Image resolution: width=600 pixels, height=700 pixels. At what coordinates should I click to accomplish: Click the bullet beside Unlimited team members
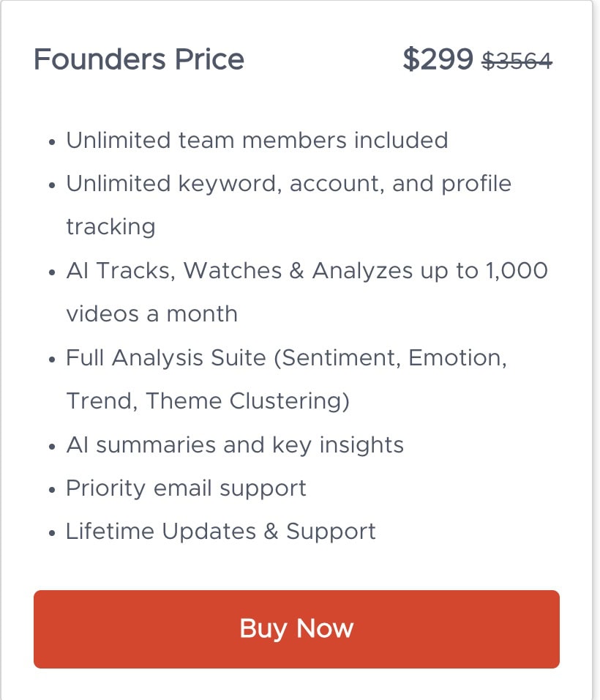tap(51, 141)
